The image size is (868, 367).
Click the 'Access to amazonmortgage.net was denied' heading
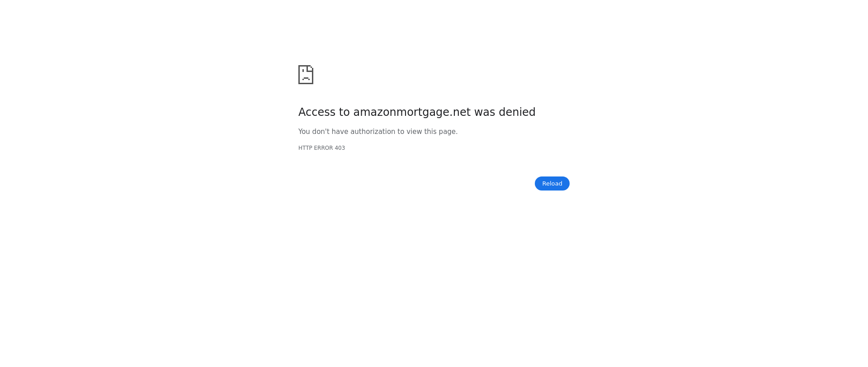pos(417,112)
